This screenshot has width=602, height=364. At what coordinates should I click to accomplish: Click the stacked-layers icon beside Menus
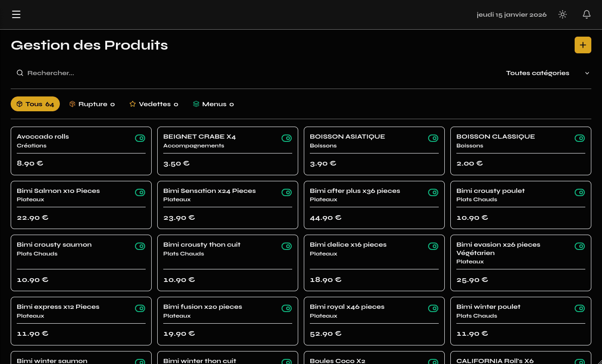196,104
